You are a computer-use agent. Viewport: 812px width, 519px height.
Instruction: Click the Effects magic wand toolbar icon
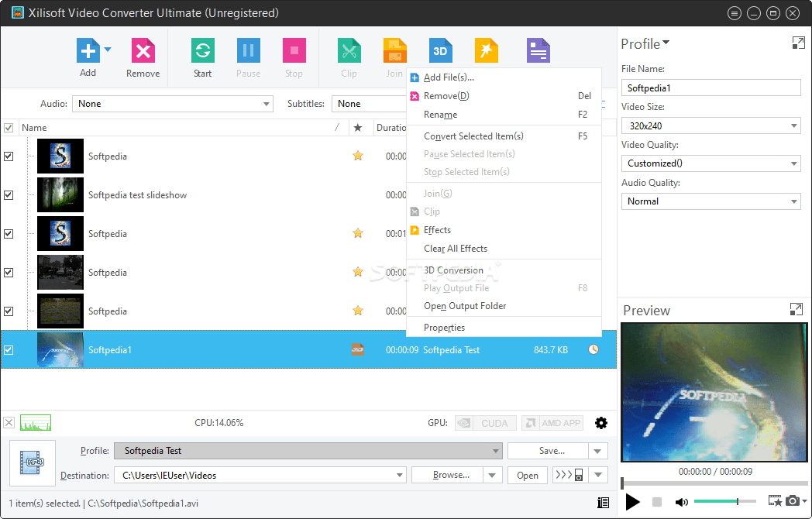coord(486,50)
